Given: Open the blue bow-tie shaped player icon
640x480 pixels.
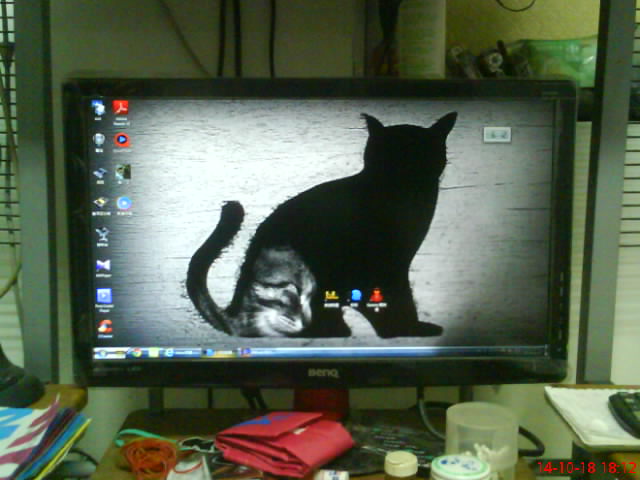Looking at the screenshot, I should (103, 266).
